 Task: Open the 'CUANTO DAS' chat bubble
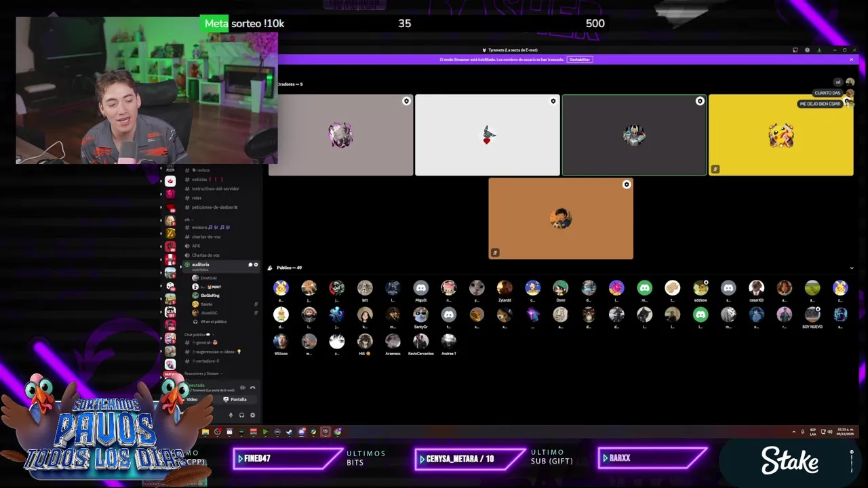827,93
